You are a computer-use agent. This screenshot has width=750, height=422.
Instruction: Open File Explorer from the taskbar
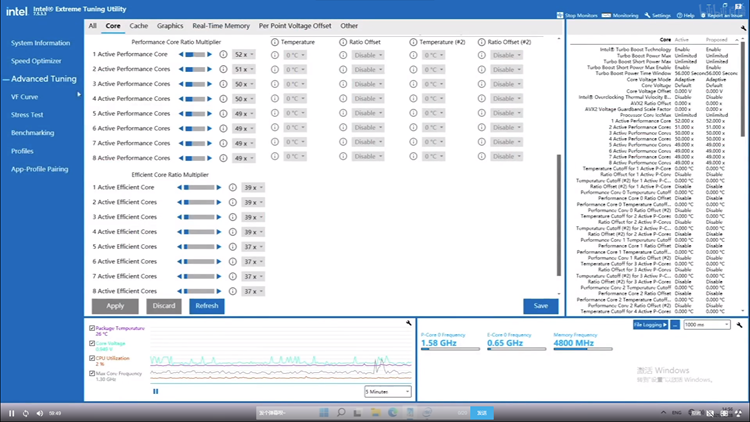point(375,412)
